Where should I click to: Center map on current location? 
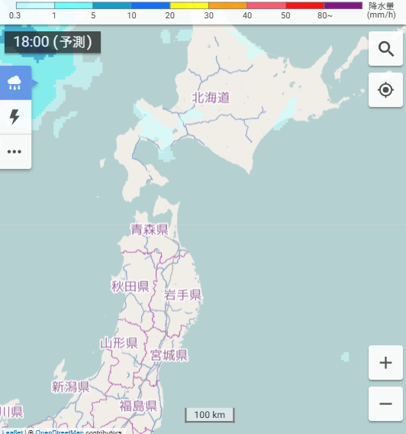click(386, 90)
